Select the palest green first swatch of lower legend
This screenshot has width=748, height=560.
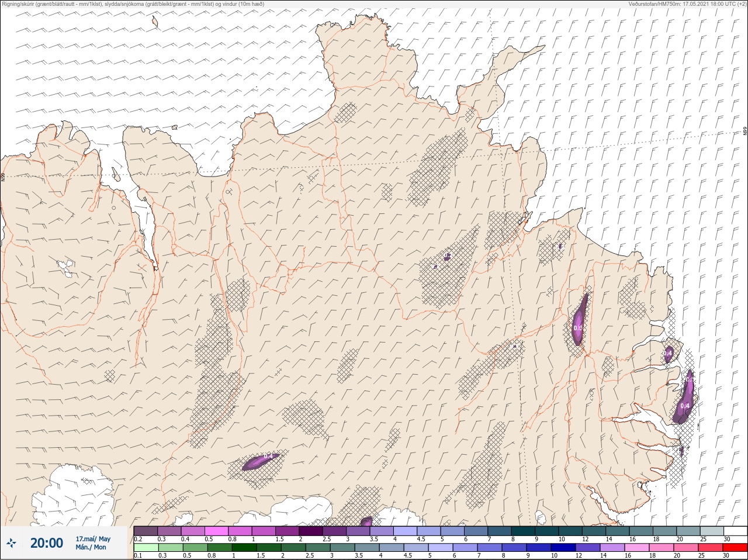(146, 548)
